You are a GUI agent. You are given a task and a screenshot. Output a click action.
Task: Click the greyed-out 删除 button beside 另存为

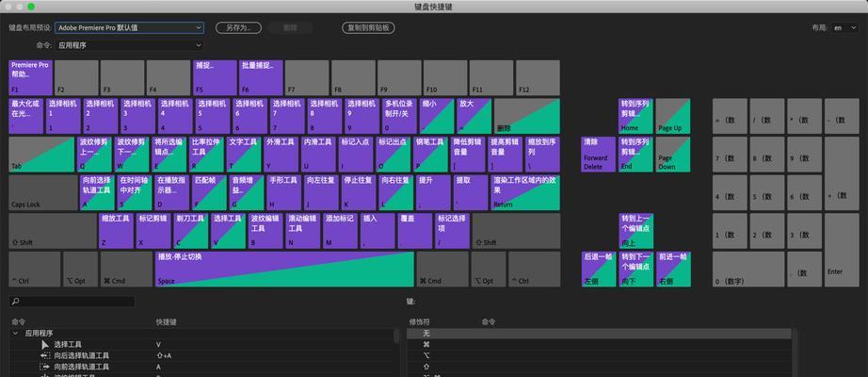[290, 27]
